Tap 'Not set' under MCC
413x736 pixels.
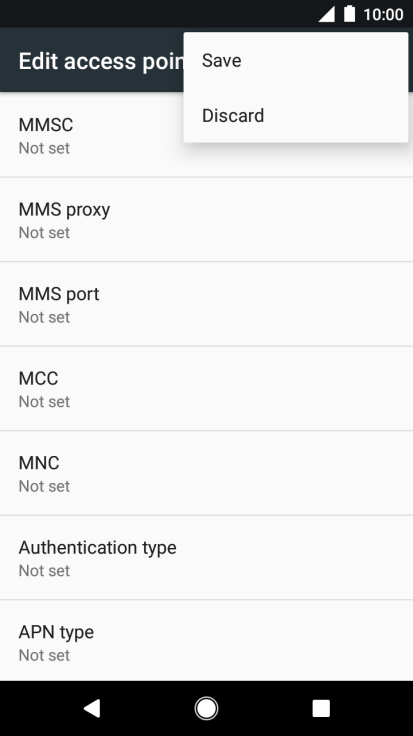(x=44, y=402)
